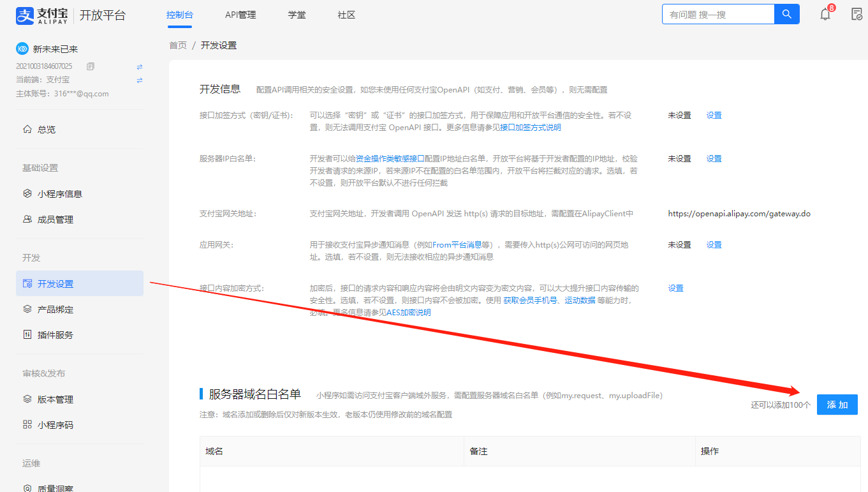Screen dimensions: 868x492
Task: Click the gateway URL https://openapi.alipay.com/gateway.do
Action: click(x=739, y=214)
